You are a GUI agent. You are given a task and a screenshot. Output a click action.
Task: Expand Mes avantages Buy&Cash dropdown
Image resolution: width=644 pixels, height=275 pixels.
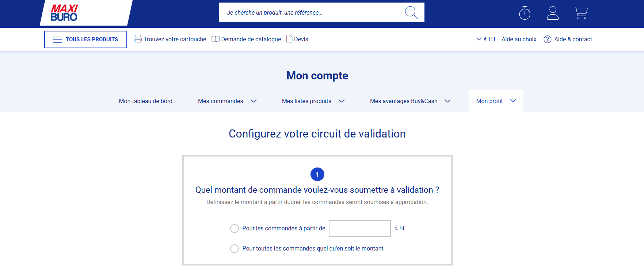[x=447, y=101]
